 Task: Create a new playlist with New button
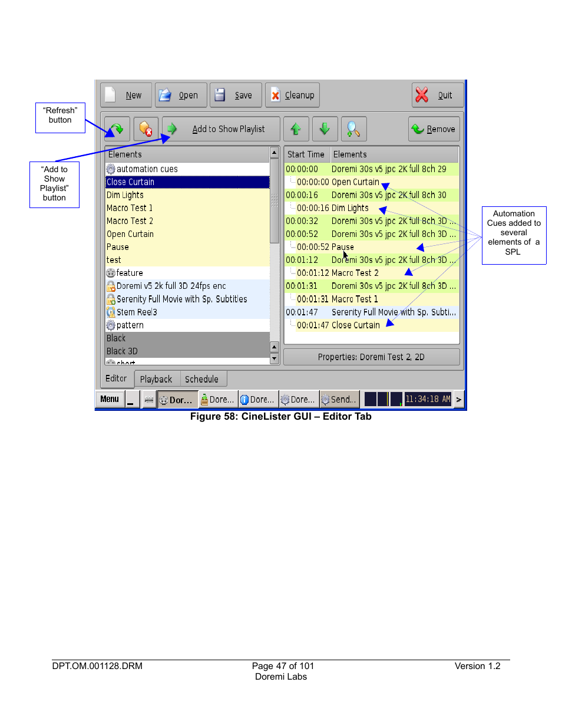(126, 95)
